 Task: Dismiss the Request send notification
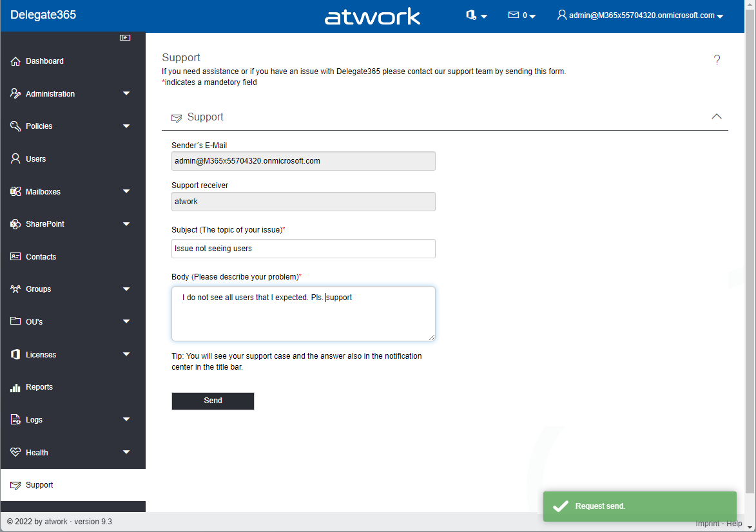click(x=640, y=506)
